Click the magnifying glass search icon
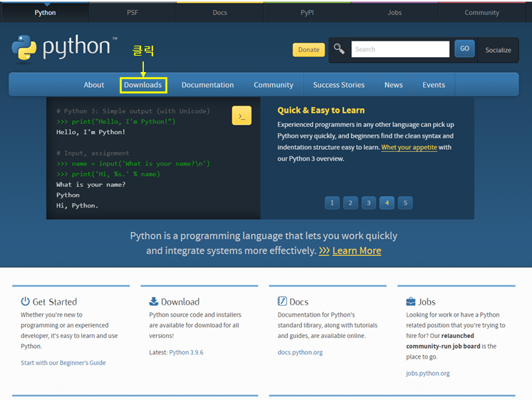 pyautogui.click(x=339, y=49)
